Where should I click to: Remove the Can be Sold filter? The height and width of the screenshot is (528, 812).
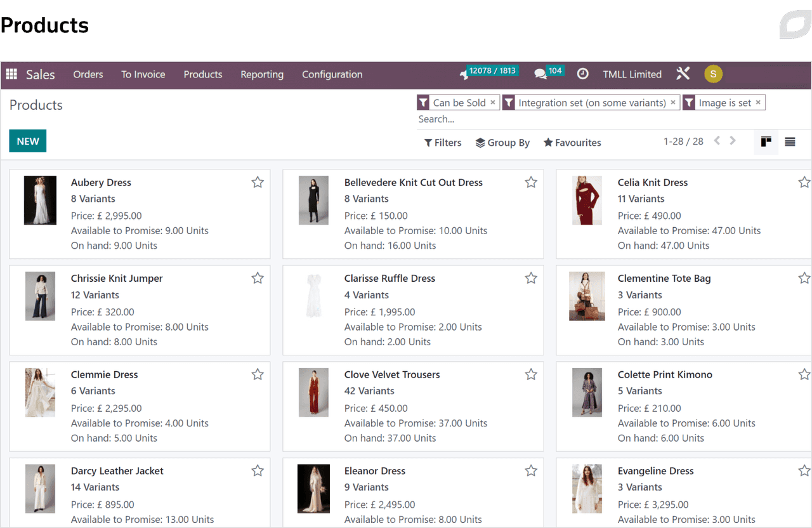click(493, 102)
